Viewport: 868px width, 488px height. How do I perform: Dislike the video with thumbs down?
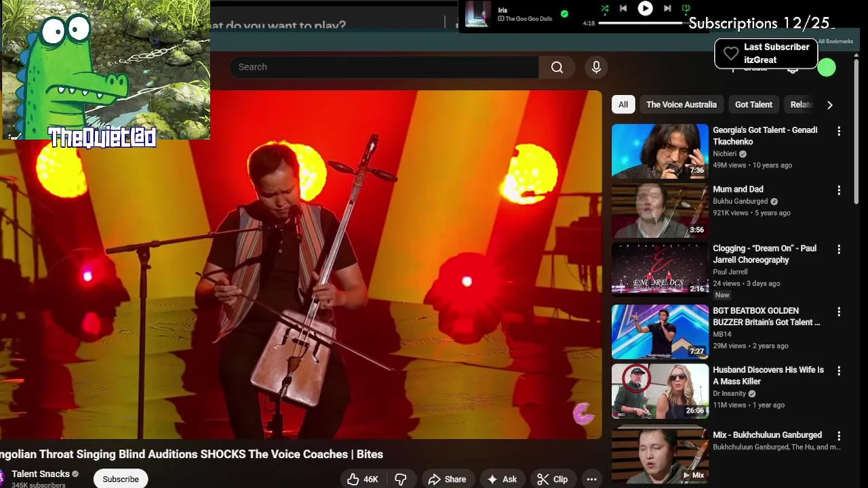pyautogui.click(x=401, y=479)
